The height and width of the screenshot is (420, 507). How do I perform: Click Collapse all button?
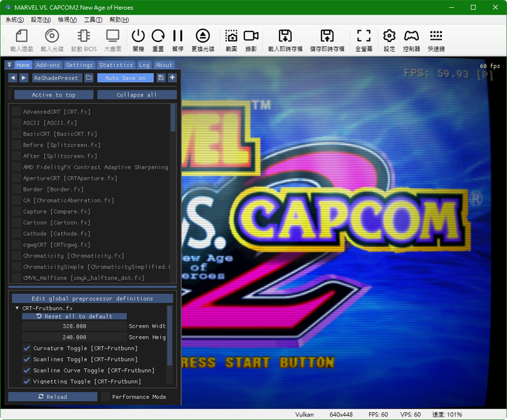[137, 94]
